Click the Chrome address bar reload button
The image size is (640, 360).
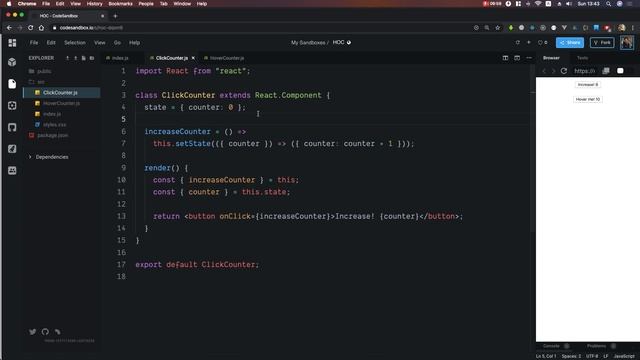31,28
